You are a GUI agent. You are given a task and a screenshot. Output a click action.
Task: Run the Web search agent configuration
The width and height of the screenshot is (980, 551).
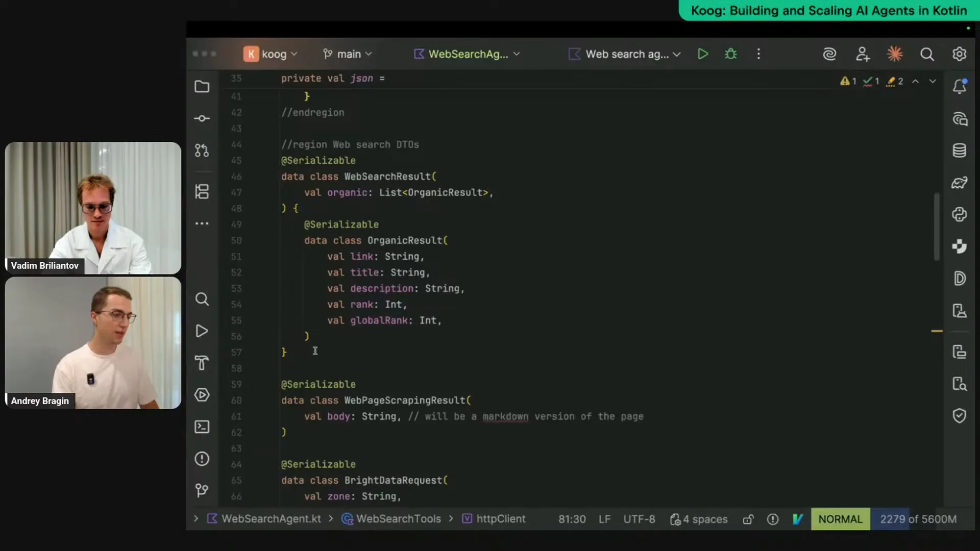coord(703,54)
